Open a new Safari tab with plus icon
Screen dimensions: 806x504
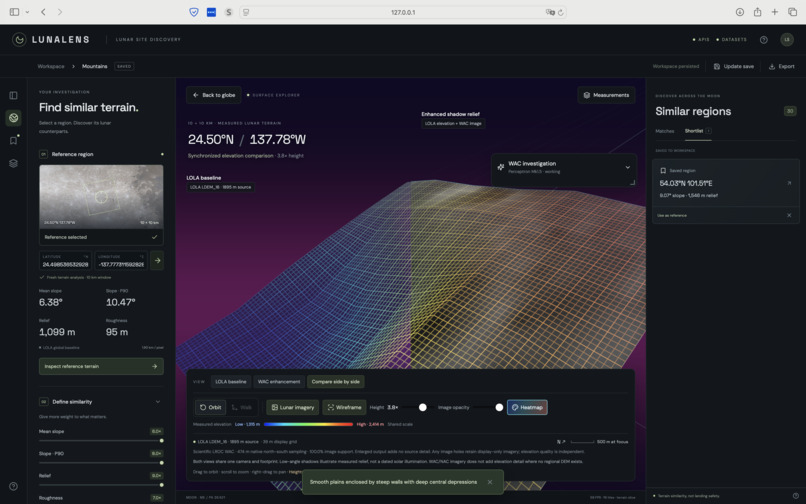pyautogui.click(x=775, y=12)
